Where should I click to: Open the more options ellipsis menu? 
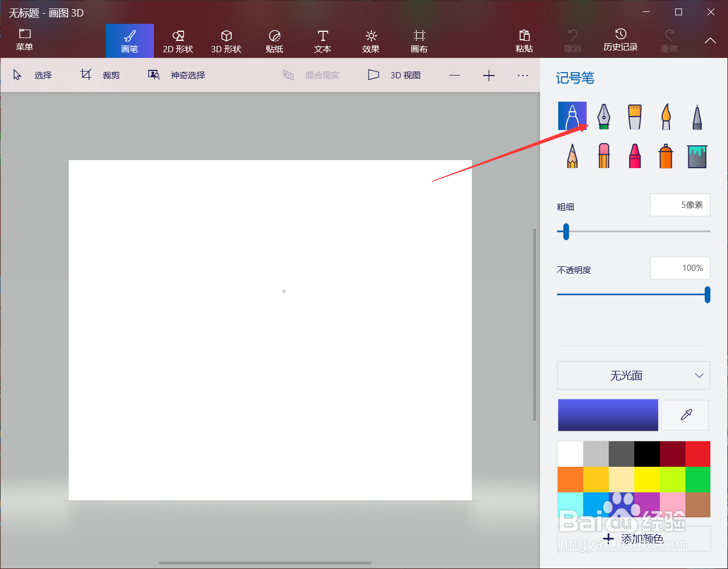pos(523,75)
